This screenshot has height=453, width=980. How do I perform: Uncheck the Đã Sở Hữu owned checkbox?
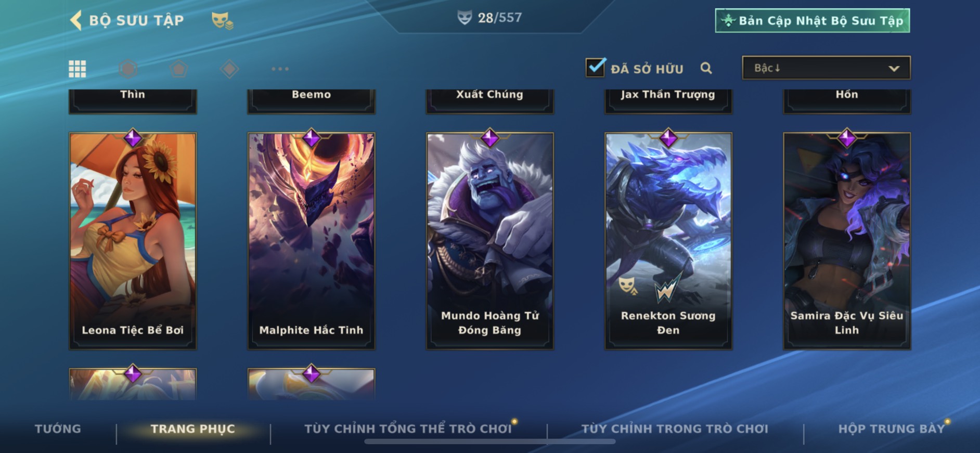coord(596,68)
